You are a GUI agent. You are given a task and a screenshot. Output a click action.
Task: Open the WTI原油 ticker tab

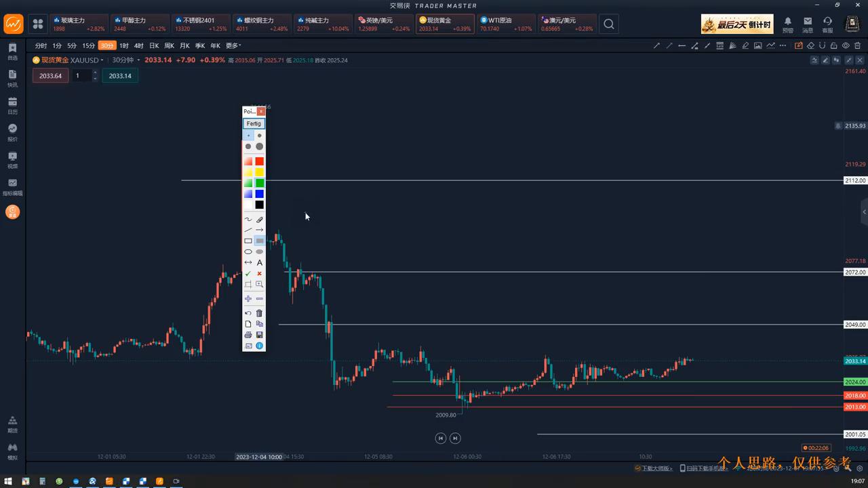[x=506, y=24]
